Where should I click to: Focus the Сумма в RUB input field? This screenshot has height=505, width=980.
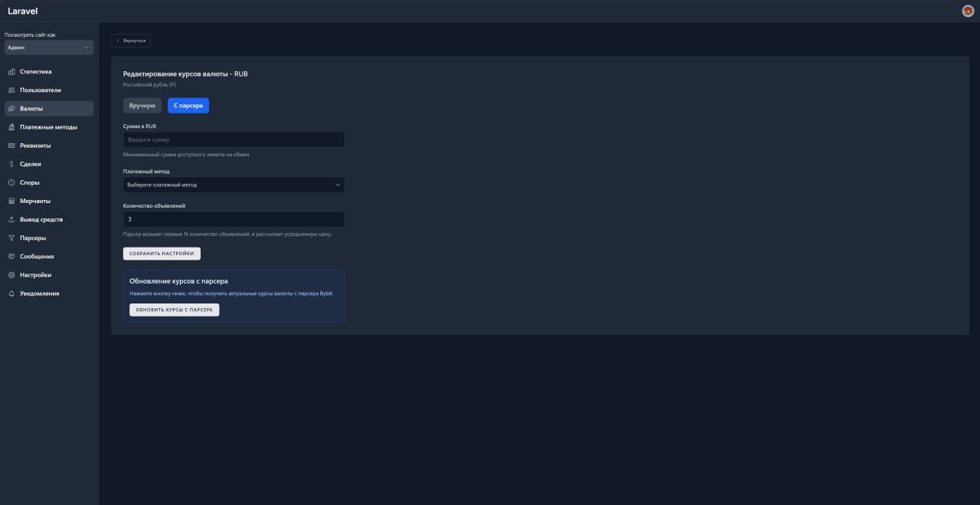(234, 140)
